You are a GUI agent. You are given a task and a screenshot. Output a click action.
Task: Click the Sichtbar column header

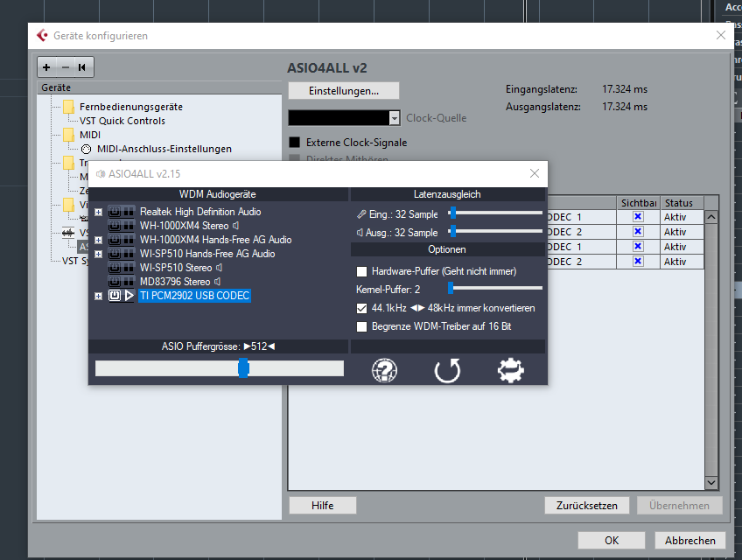638,203
